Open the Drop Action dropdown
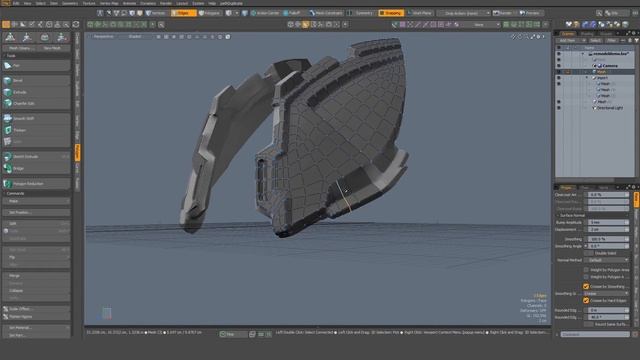The image size is (640, 360). pyautogui.click(x=464, y=13)
